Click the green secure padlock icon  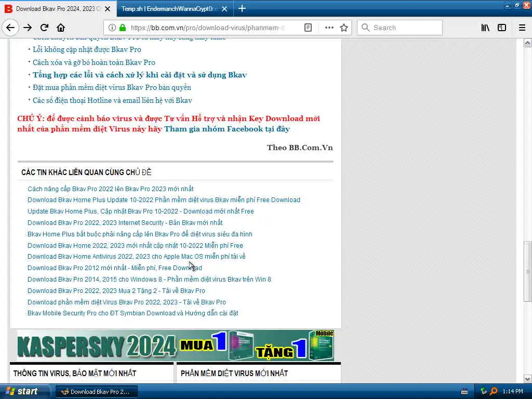pyautogui.click(x=123, y=28)
